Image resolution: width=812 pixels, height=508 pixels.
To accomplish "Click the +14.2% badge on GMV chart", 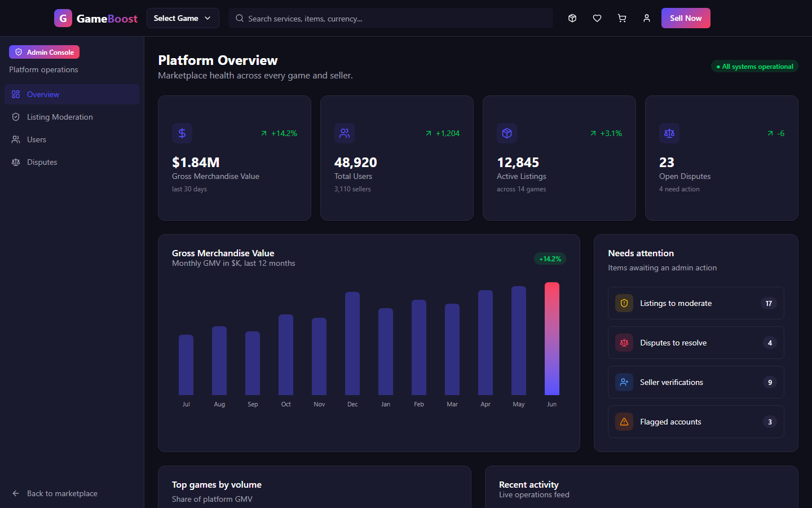I will [x=550, y=259].
